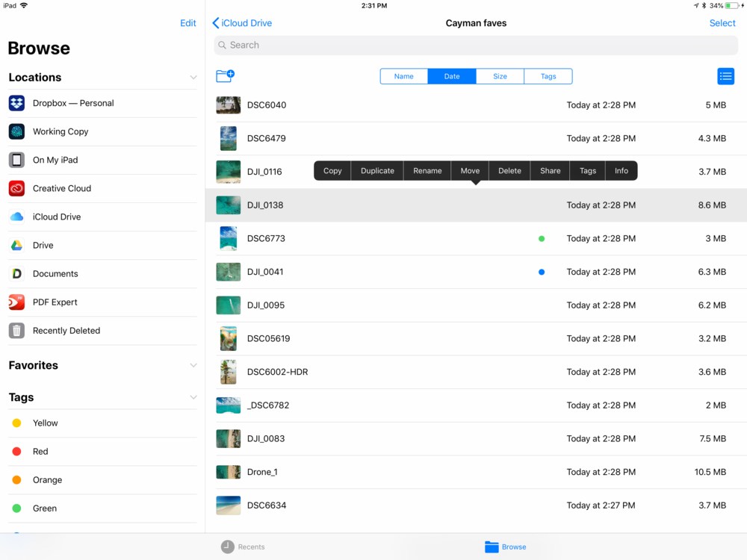The image size is (747, 560).
Task: Tap the Select button
Action: [722, 23]
